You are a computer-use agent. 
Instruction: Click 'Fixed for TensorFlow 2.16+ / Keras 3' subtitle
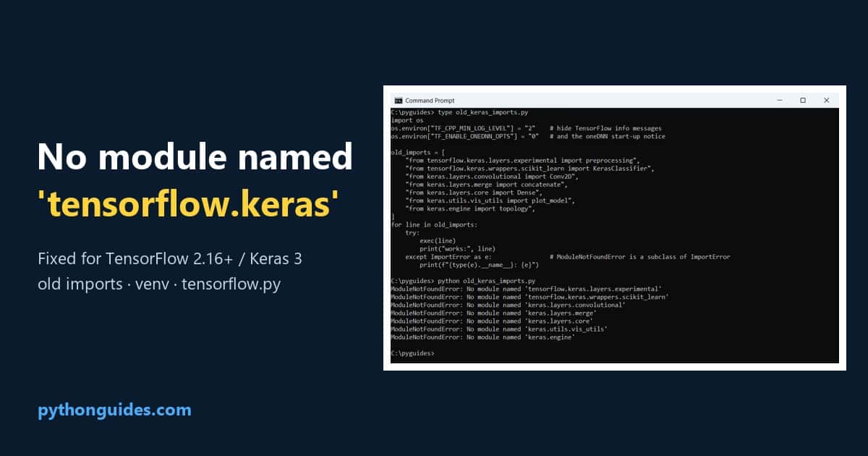(x=169, y=258)
